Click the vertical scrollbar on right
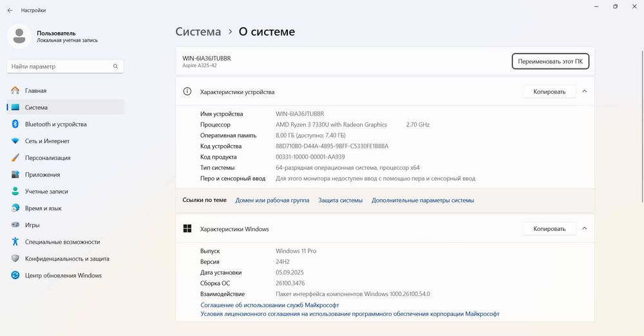The height and width of the screenshot is (336, 644). 642,126
